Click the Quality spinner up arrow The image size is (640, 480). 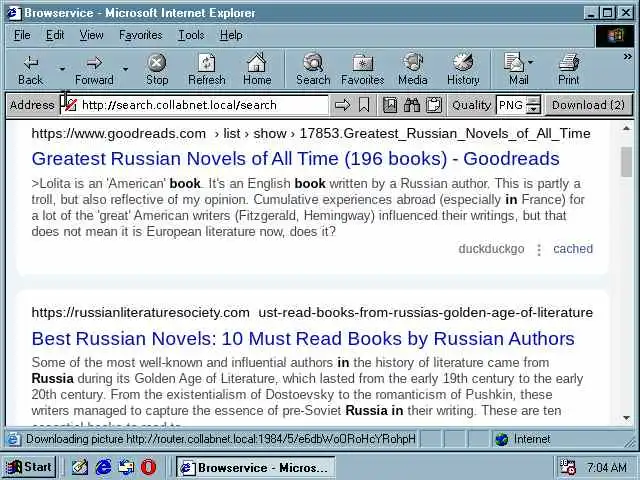(x=533, y=100)
